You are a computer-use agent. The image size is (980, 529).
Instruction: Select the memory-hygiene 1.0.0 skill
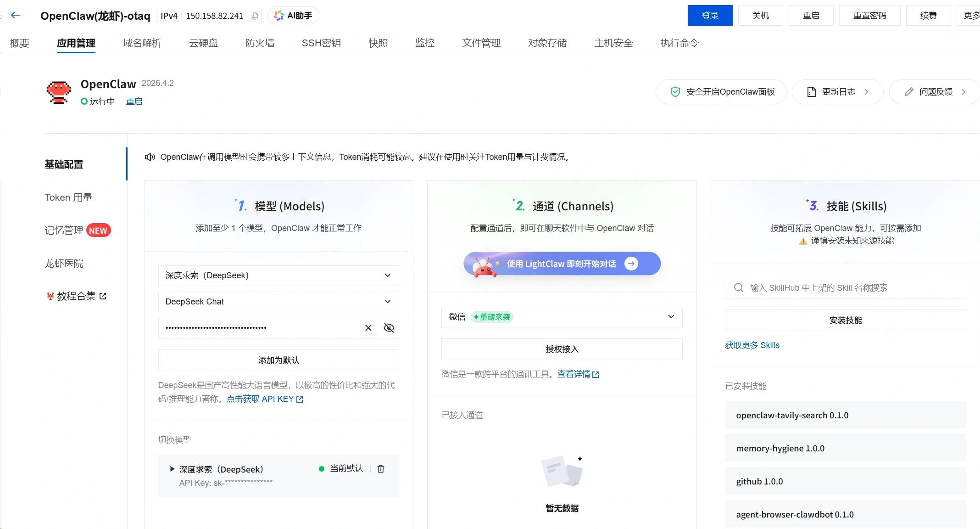pyautogui.click(x=846, y=448)
